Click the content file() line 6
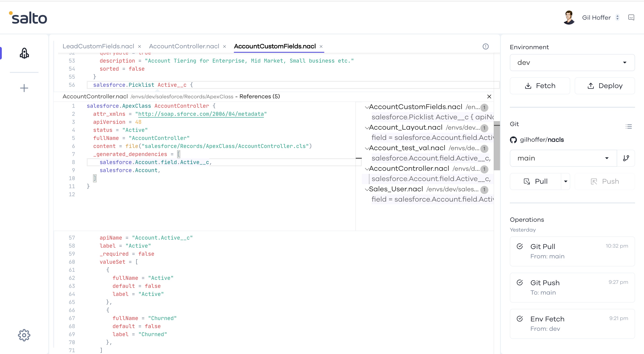 coord(203,146)
